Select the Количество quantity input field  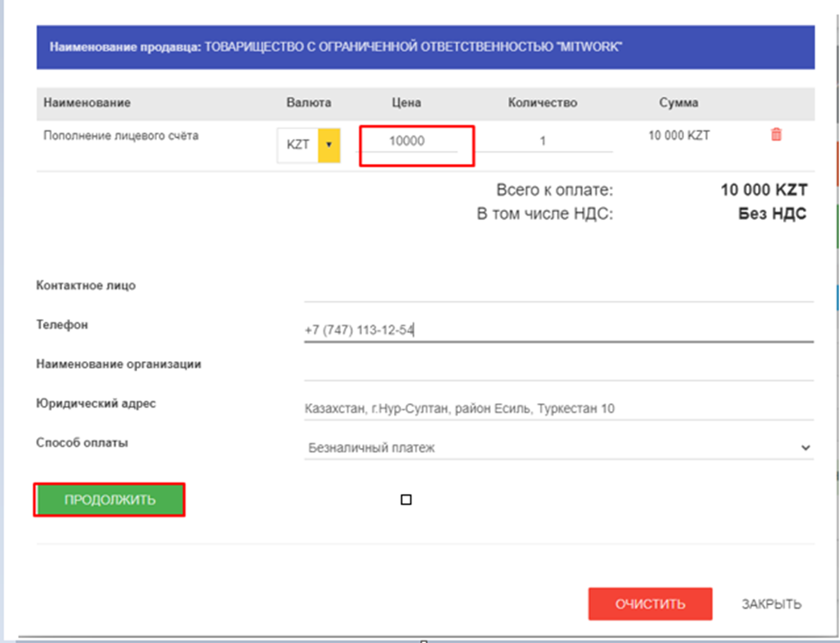[542, 141]
